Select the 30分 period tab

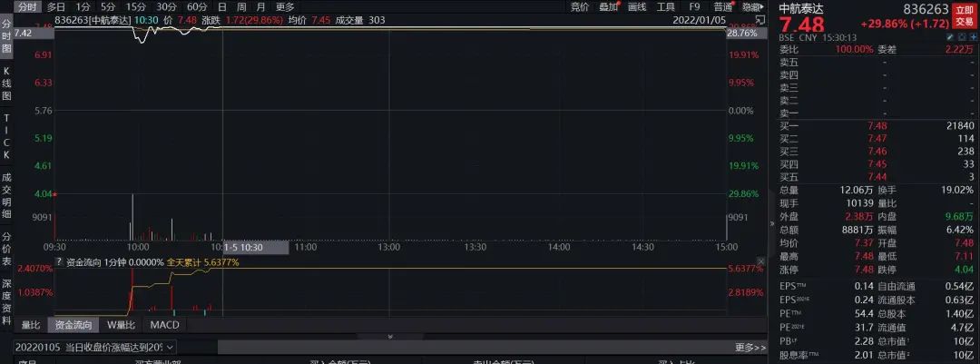pos(166,7)
